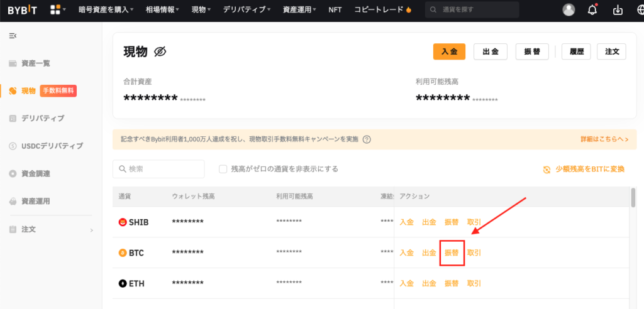Viewport: 644px width, 309px height.
Task: Click the download app icon
Action: 618,11
